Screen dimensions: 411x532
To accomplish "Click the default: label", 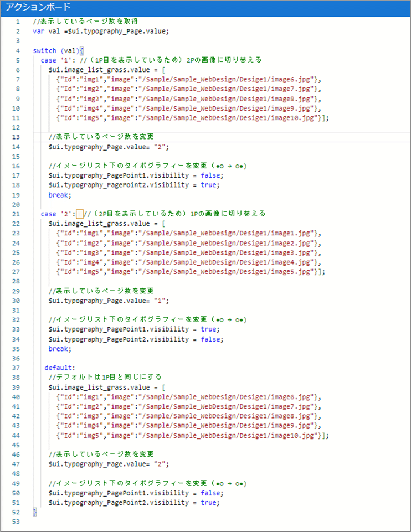I will pyautogui.click(x=60, y=368).
